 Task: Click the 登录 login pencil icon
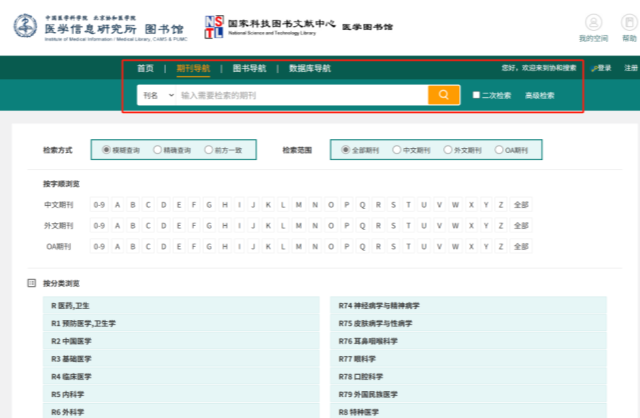click(594, 68)
